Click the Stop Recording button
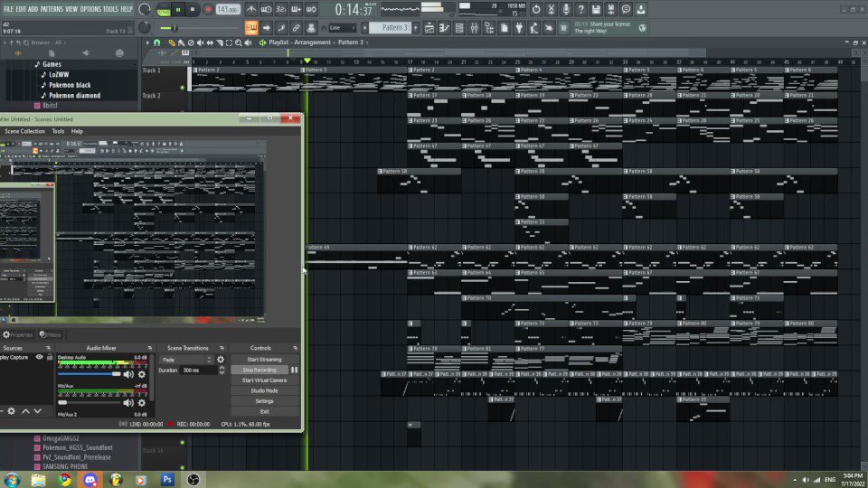 pyautogui.click(x=259, y=370)
